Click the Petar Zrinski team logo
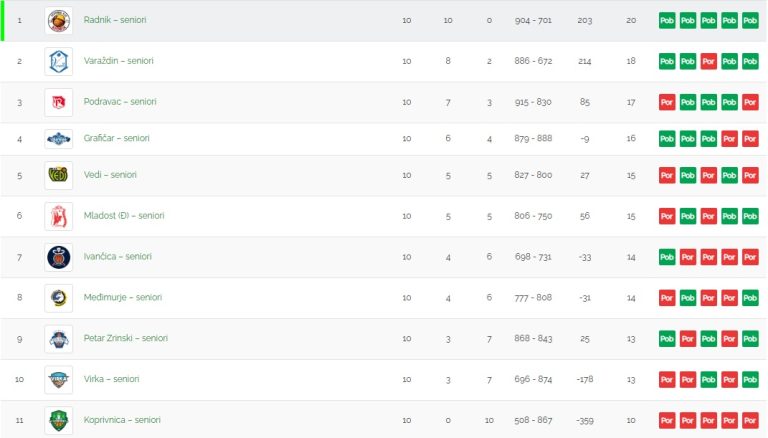 (58, 339)
